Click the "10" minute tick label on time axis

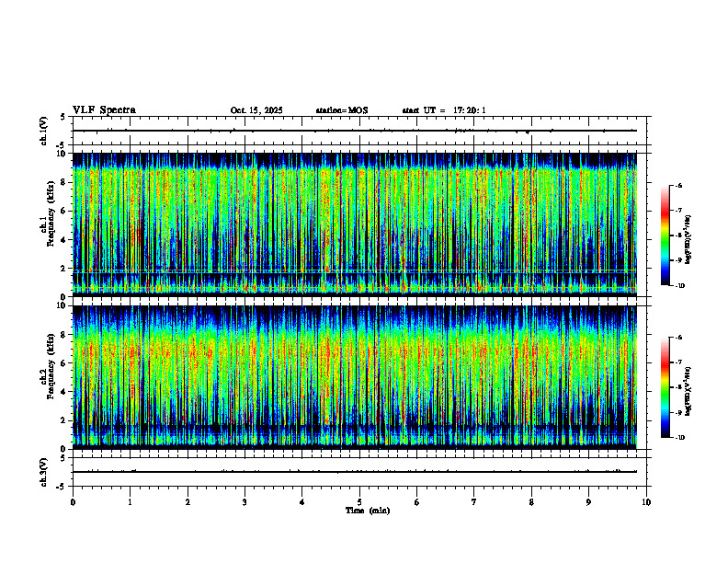(x=646, y=502)
